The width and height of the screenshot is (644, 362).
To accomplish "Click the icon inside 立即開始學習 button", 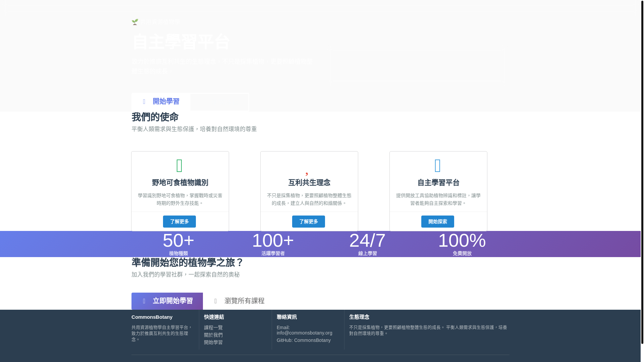I will pos(144,301).
